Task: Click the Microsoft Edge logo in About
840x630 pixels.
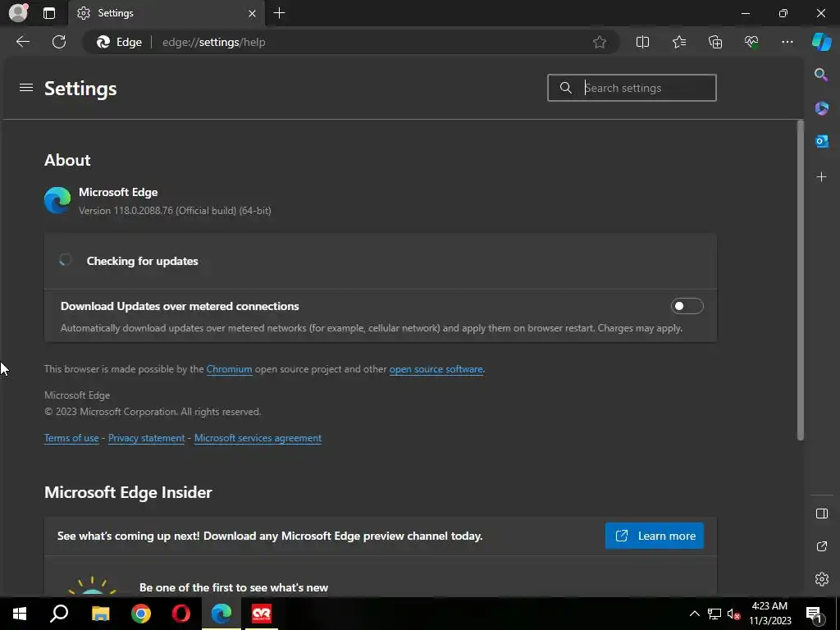Action: pyautogui.click(x=57, y=201)
